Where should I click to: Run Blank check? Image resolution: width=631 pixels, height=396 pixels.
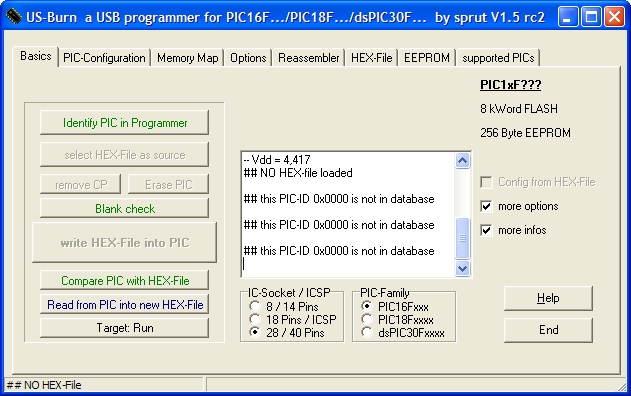pyautogui.click(x=124, y=208)
